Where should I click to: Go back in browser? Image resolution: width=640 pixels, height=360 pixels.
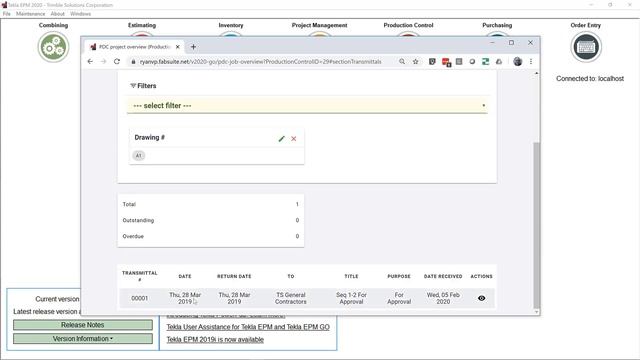[90, 62]
